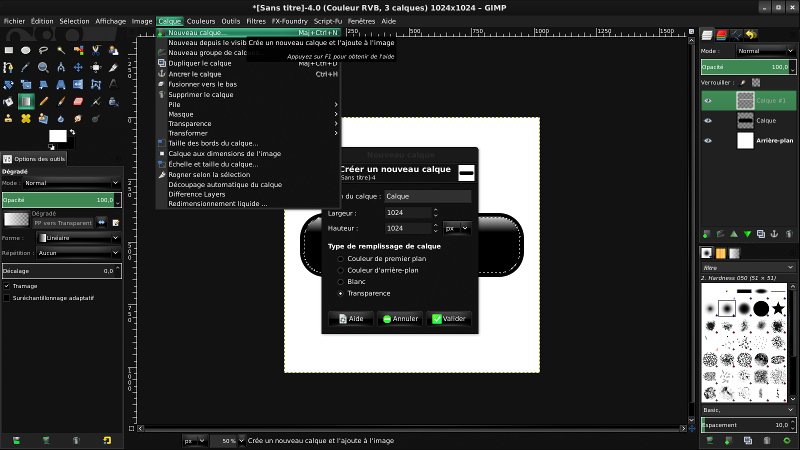Image resolution: width=800 pixels, height=450 pixels.
Task: Click the duplicate layer icon in Layers panel
Action: coord(761,234)
